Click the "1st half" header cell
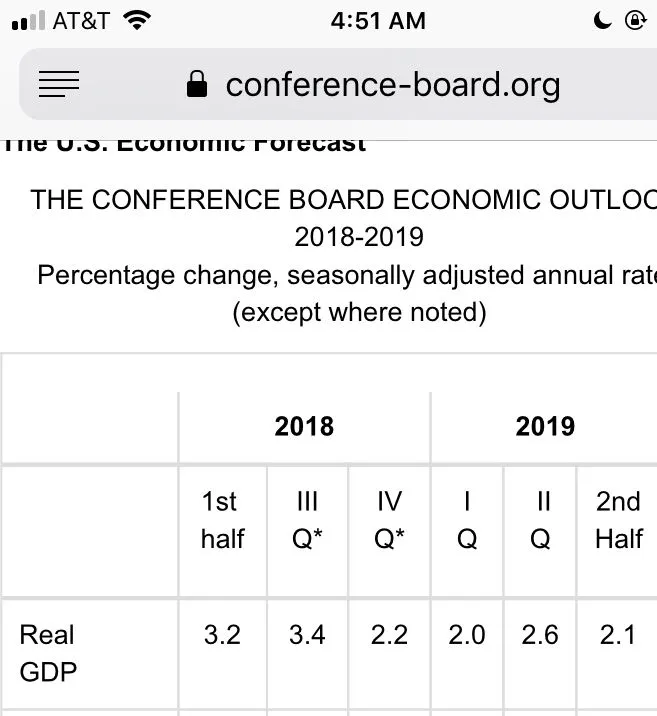This screenshot has width=657, height=716. pos(222,520)
